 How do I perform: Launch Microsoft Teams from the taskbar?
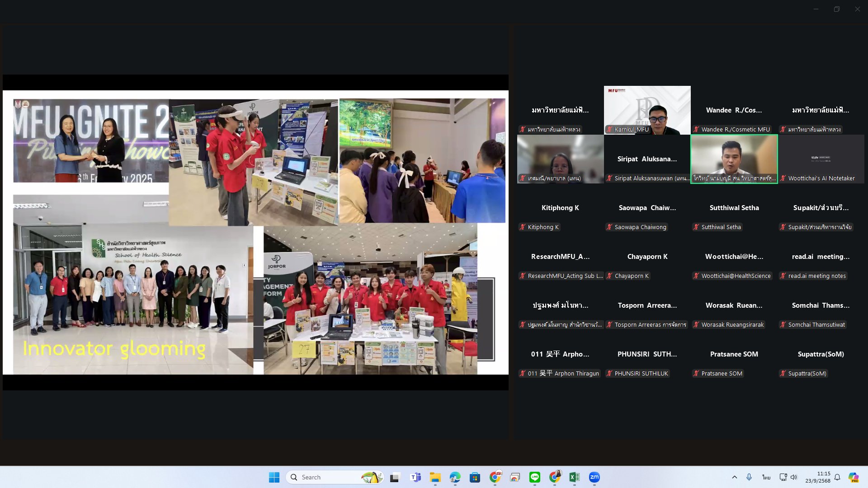(x=415, y=477)
